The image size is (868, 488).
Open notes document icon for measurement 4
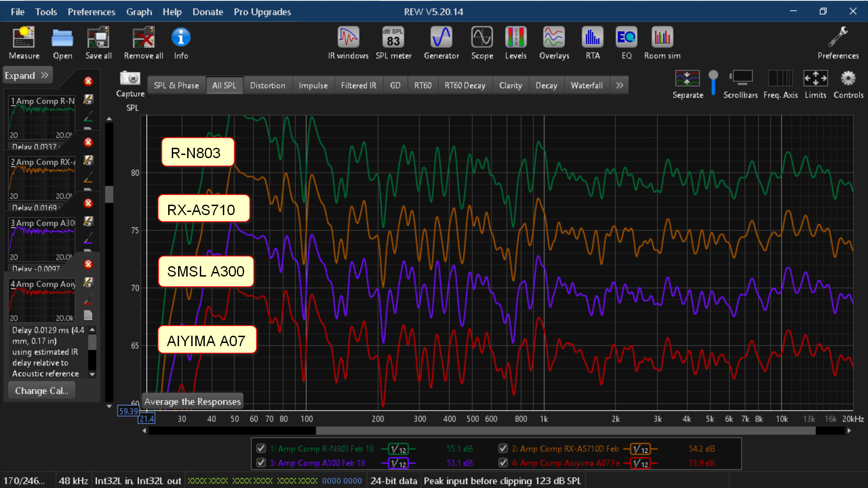[88, 315]
